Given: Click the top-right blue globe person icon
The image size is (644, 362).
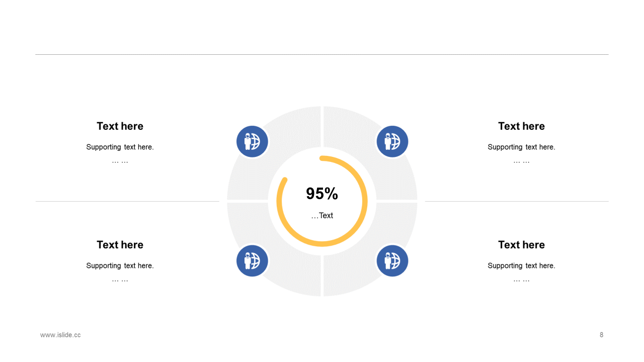Looking at the screenshot, I should click(x=392, y=141).
